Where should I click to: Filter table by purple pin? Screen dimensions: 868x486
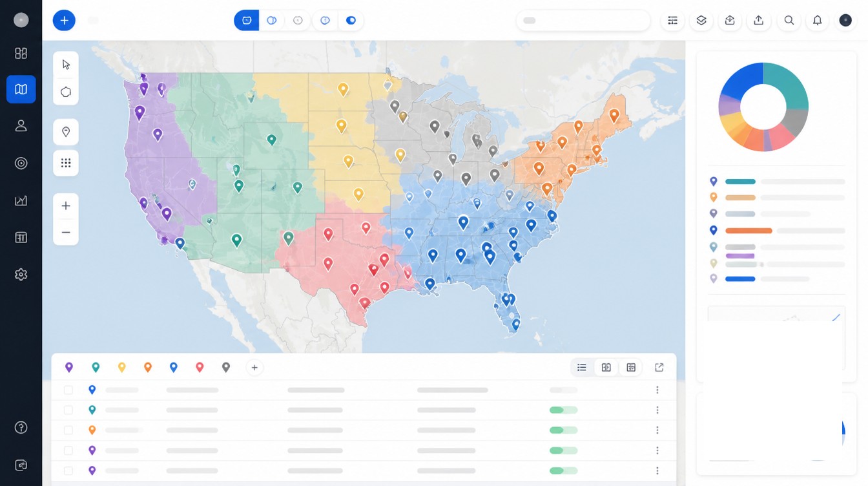click(x=69, y=367)
